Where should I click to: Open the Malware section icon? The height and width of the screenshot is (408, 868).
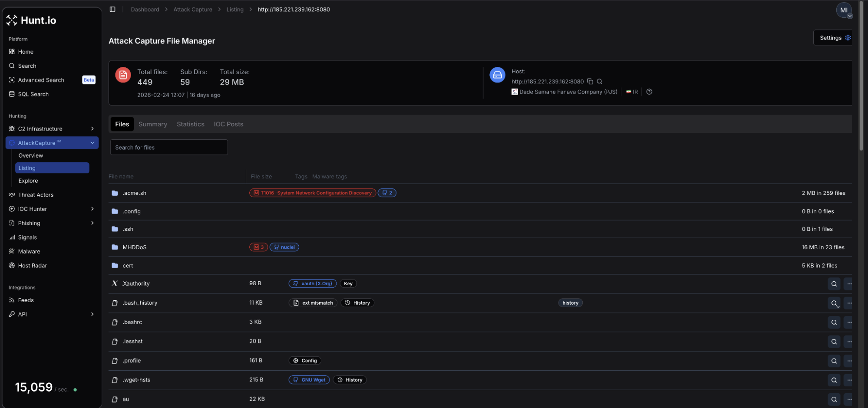11,251
